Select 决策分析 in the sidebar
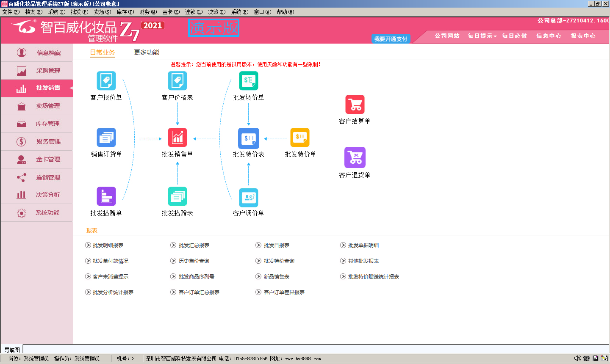610x364 pixels. [37, 195]
